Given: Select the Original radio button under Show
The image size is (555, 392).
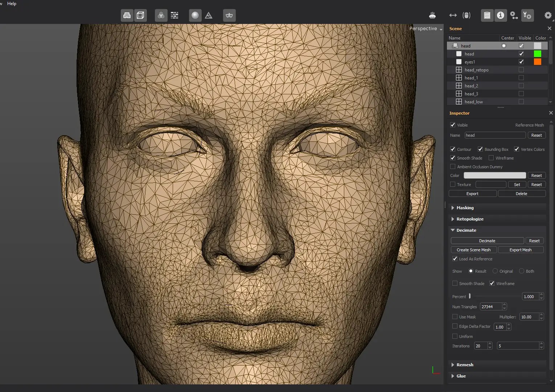Looking at the screenshot, I should [495, 271].
